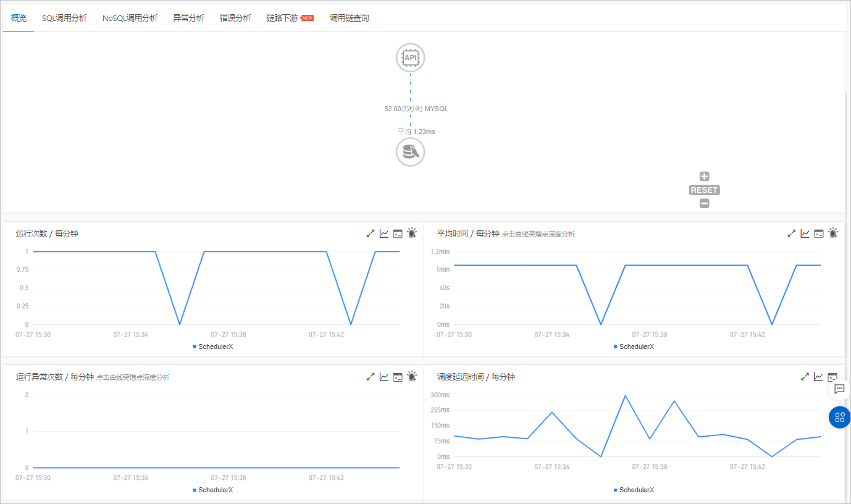Select the MySQL database node
Image resolution: width=851 pixels, height=504 pixels.
(410, 151)
